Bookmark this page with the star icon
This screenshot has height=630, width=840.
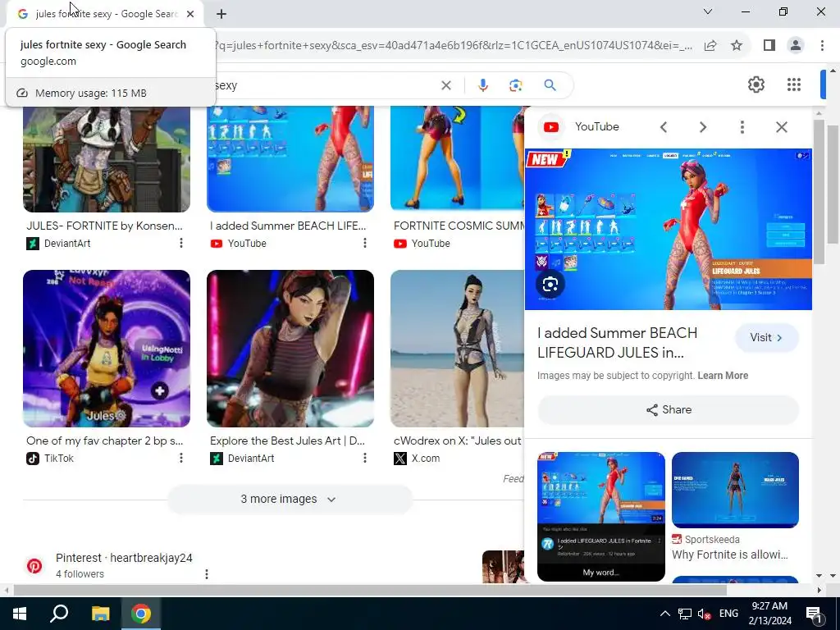pyautogui.click(x=737, y=46)
